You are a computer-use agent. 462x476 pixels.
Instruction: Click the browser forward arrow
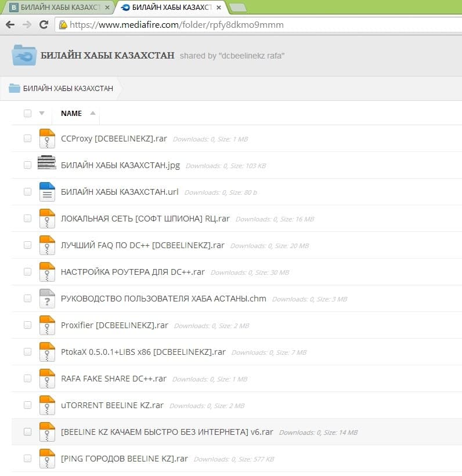click(x=27, y=24)
